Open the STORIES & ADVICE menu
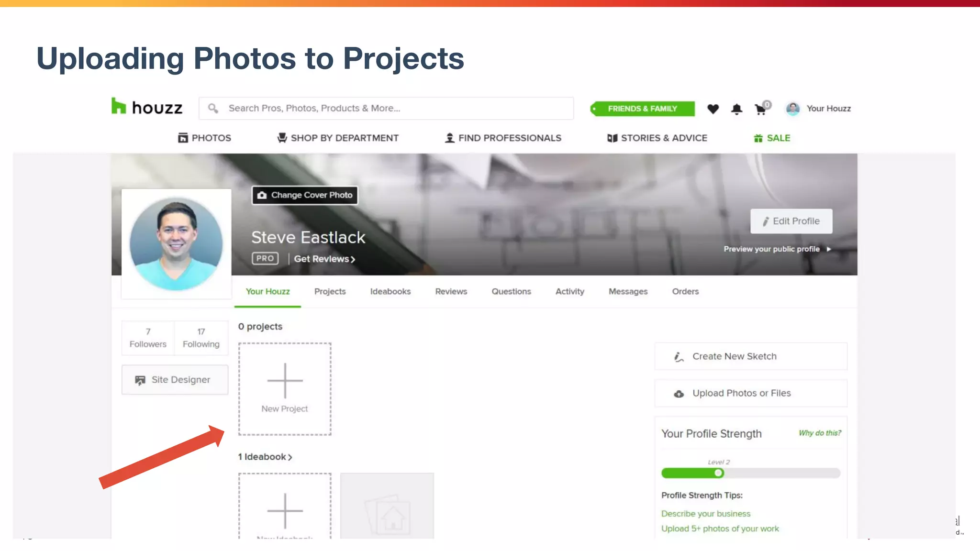The height and width of the screenshot is (551, 980). pos(657,138)
